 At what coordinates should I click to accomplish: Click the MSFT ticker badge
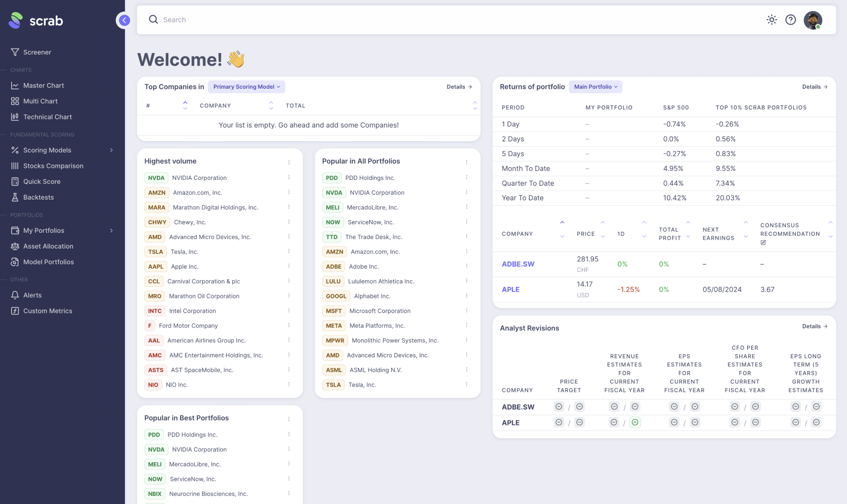click(x=334, y=311)
